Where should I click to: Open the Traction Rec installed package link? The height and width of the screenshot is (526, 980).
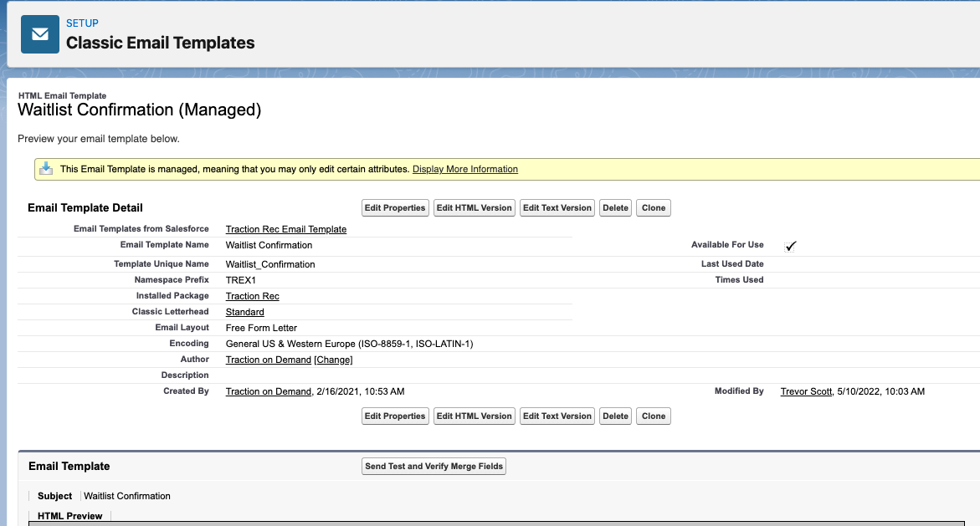(252, 295)
